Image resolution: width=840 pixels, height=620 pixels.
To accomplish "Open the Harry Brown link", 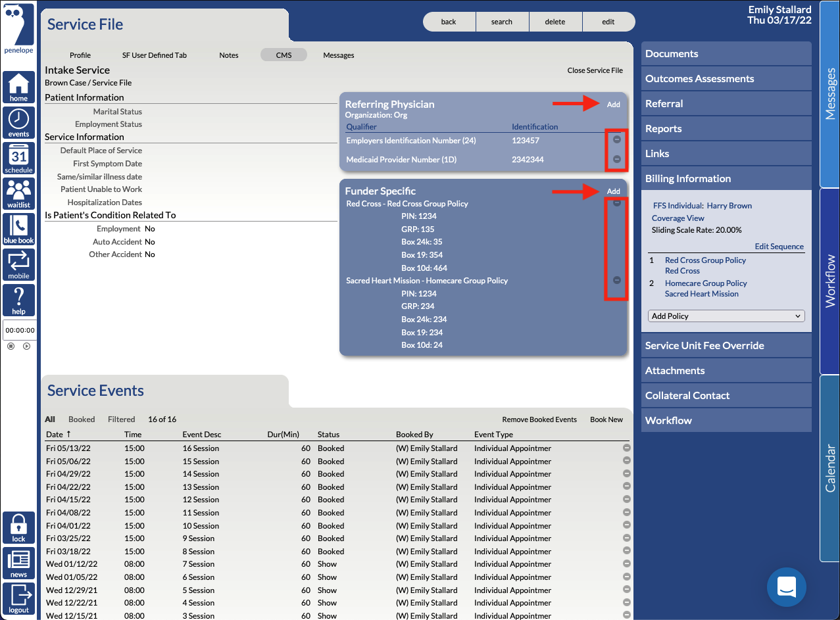I will [x=729, y=206].
